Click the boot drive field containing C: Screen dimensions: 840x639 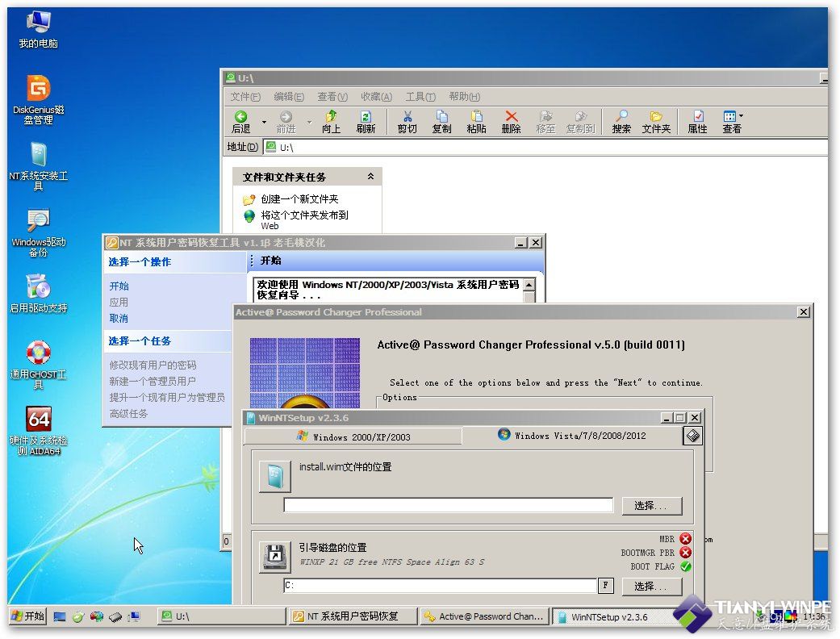point(441,586)
